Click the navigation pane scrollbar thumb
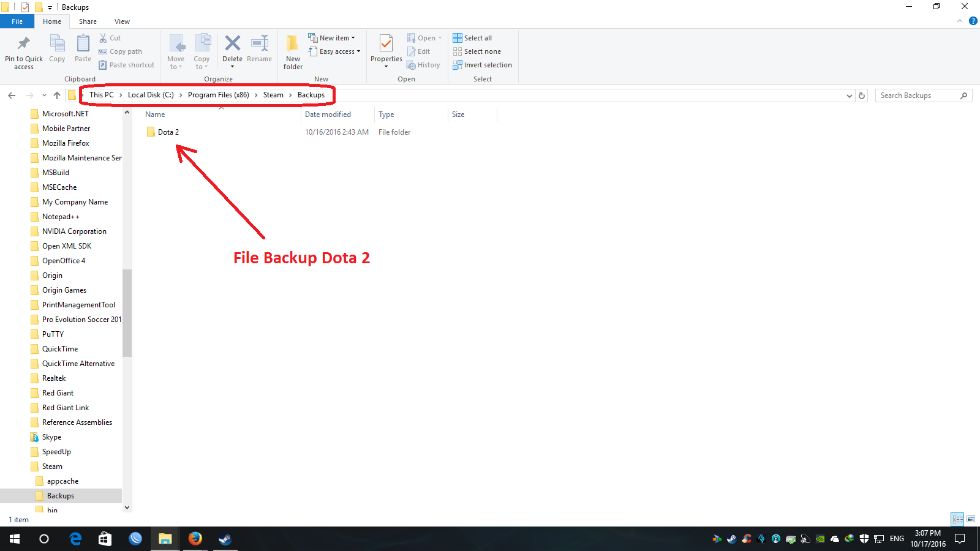This screenshot has width=980, height=551. (127, 313)
